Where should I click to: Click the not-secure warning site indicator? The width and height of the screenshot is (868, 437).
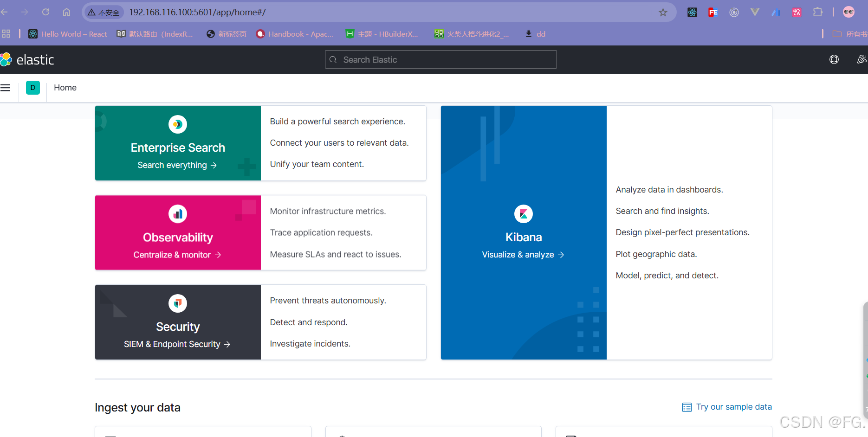[104, 13]
